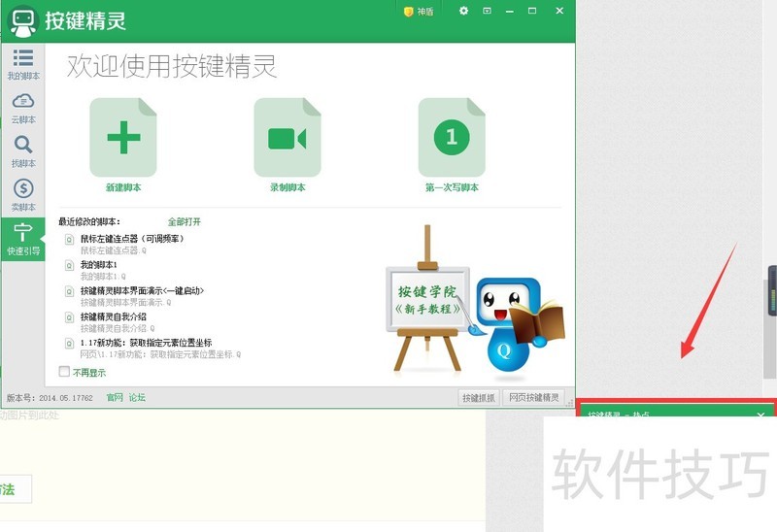The width and height of the screenshot is (777, 532).
Task: Click the file path 网页\1.17新功能 subtitle
Action: click(160, 354)
